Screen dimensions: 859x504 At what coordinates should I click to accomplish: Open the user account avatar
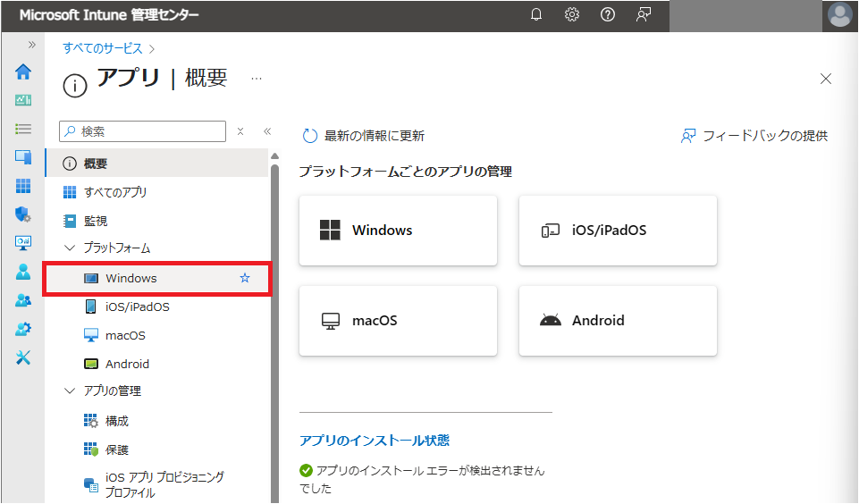[x=840, y=15]
